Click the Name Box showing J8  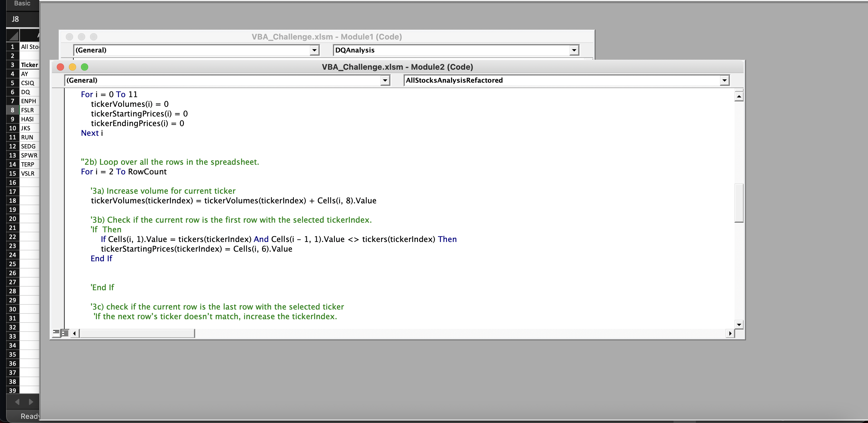[22, 19]
